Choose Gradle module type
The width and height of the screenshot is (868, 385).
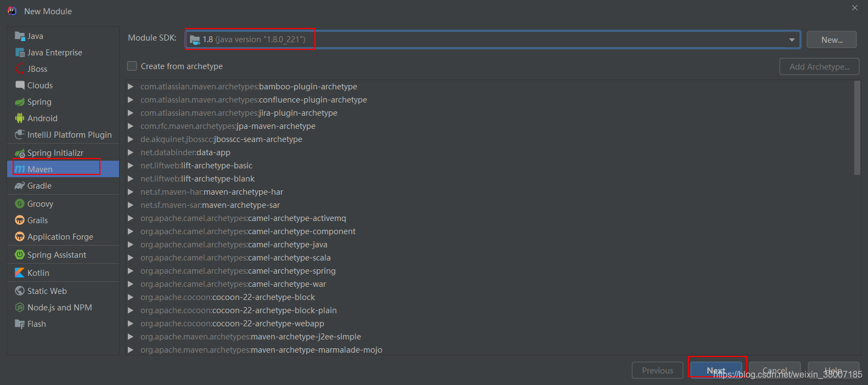pyautogui.click(x=63, y=186)
